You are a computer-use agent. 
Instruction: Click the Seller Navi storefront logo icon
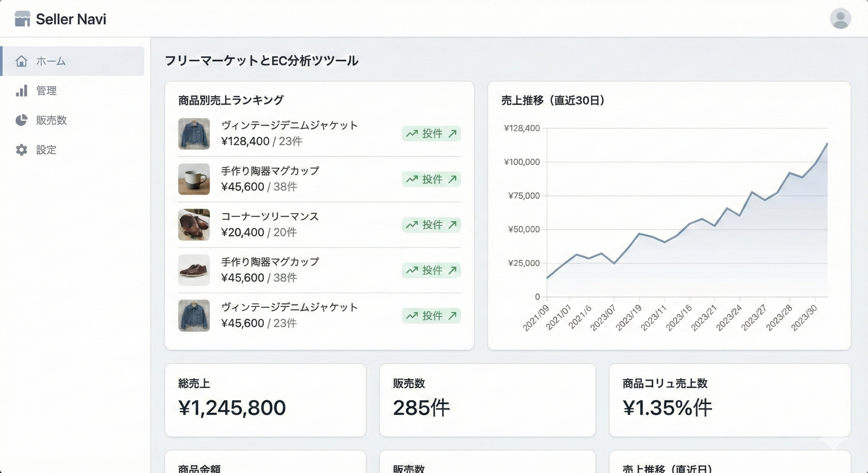[22, 18]
